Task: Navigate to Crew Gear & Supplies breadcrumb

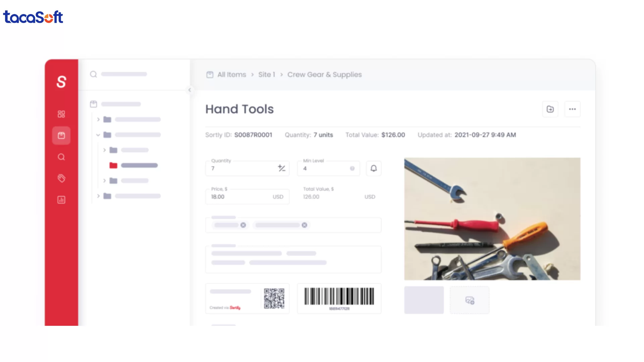Action: click(324, 75)
